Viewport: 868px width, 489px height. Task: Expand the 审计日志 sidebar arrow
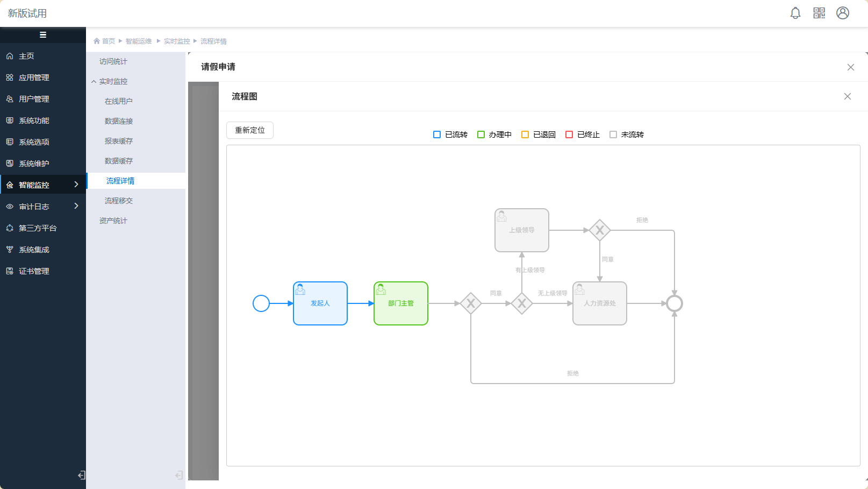point(76,206)
